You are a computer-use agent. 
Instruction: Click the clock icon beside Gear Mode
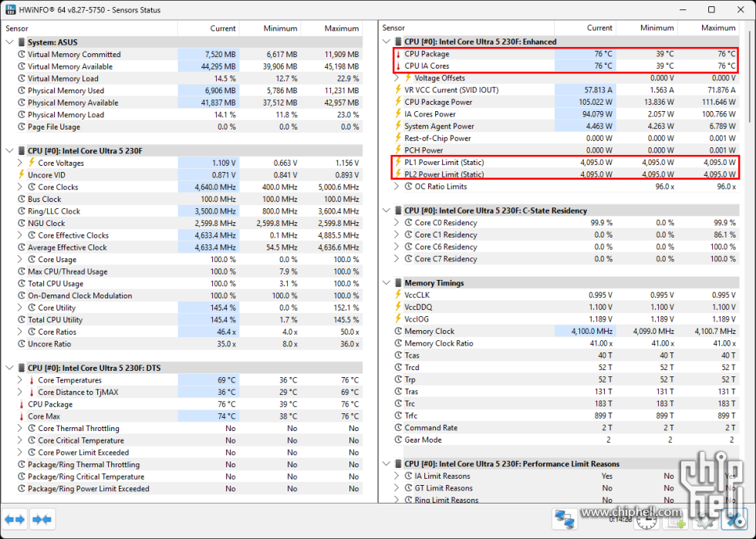[x=398, y=440]
